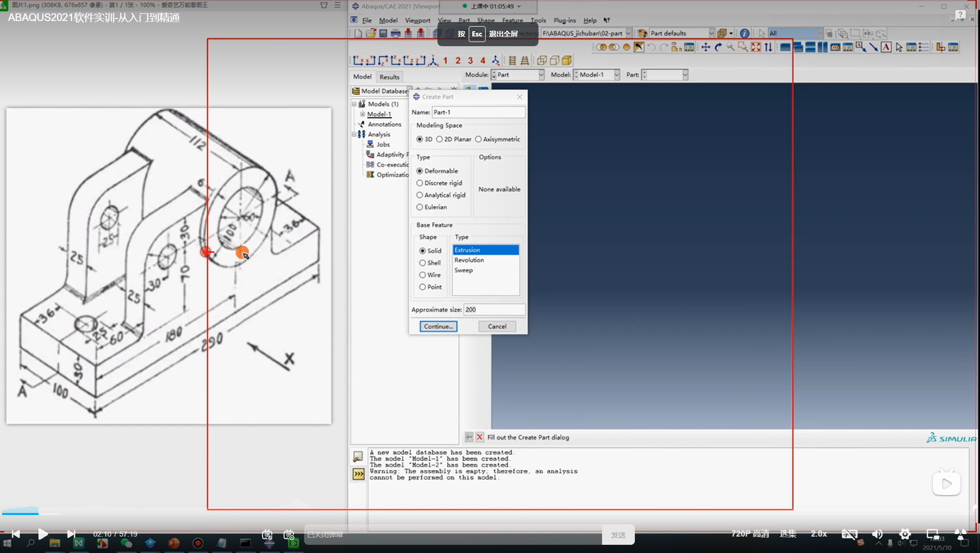Image resolution: width=980 pixels, height=553 pixels.
Task: Open the Viewport menu
Action: (x=417, y=20)
